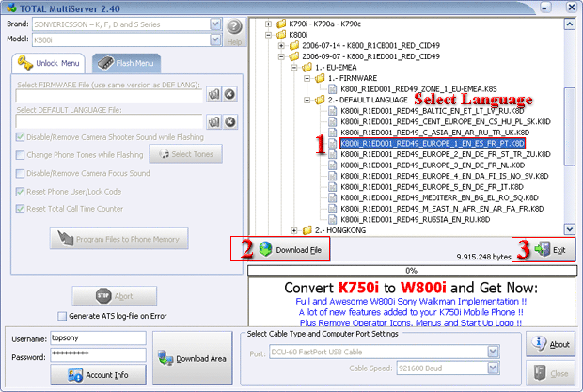583x392 pixels.
Task: Click the ZONE_1_EU-EMEA.K8S file icon
Action: click(x=332, y=89)
